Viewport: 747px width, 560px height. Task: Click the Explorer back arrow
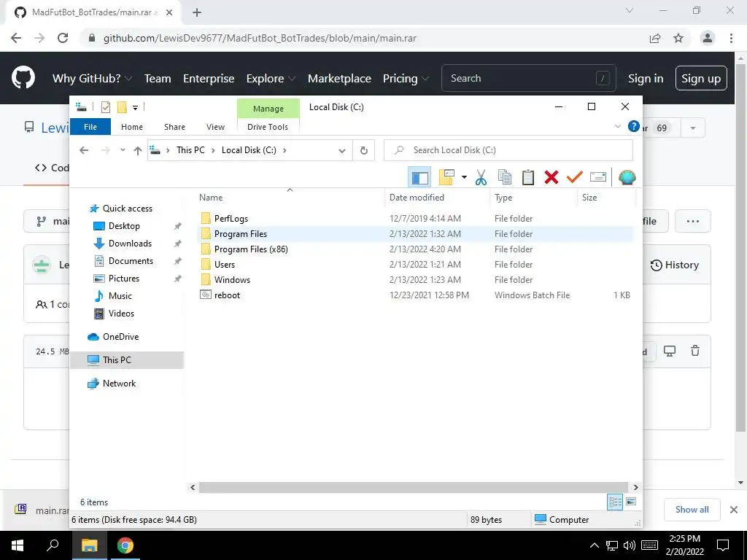click(x=84, y=150)
